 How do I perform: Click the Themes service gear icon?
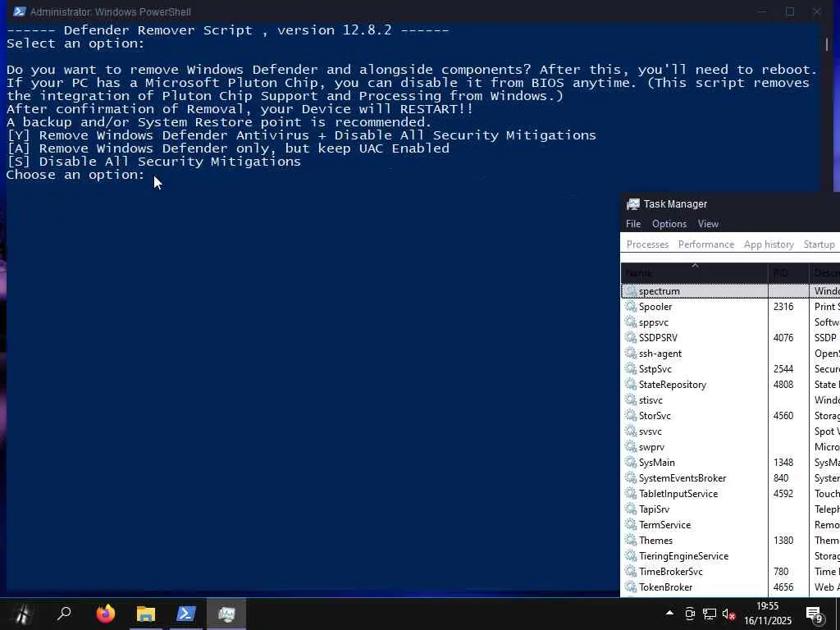click(631, 540)
